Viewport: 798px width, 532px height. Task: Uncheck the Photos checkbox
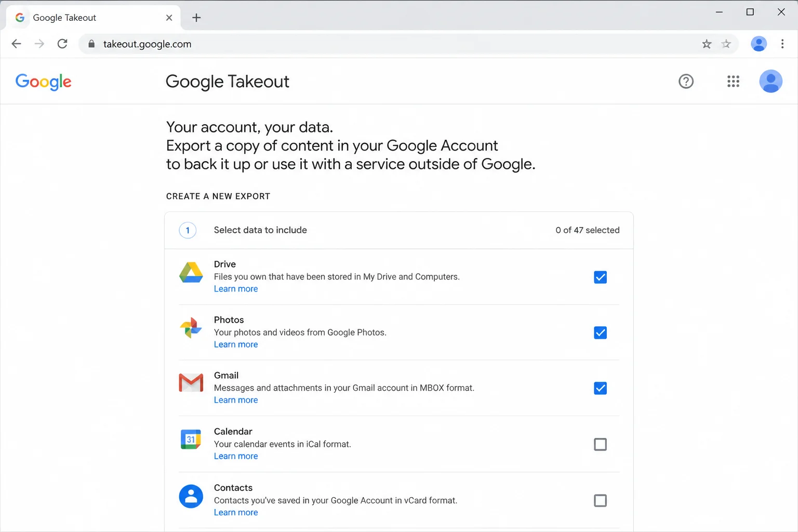[600, 332]
